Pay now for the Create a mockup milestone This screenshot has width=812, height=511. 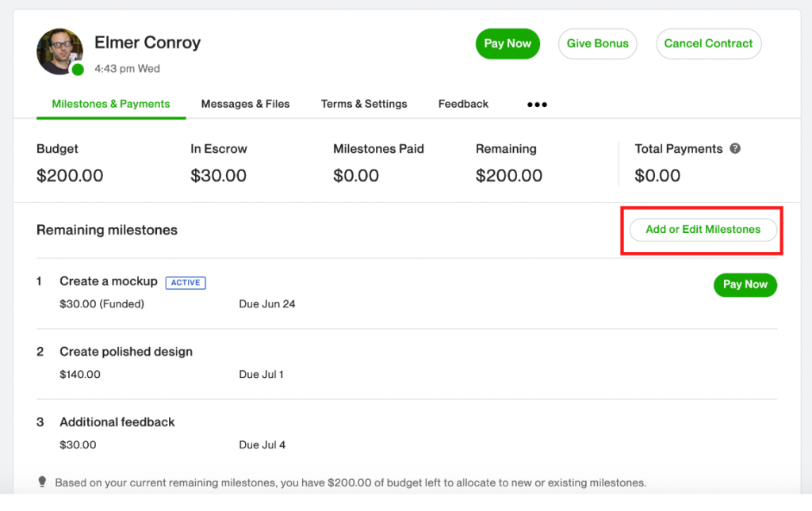(745, 284)
